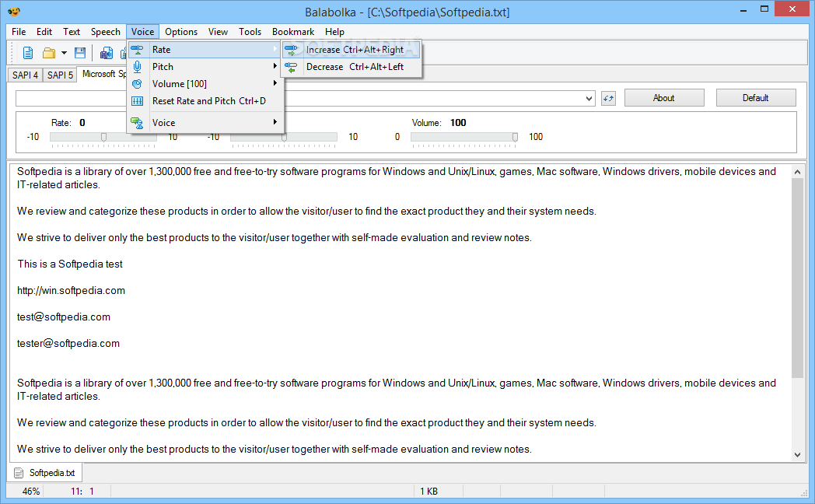This screenshot has width=815, height=504.
Task: Open the Tools menu
Action: point(250,32)
